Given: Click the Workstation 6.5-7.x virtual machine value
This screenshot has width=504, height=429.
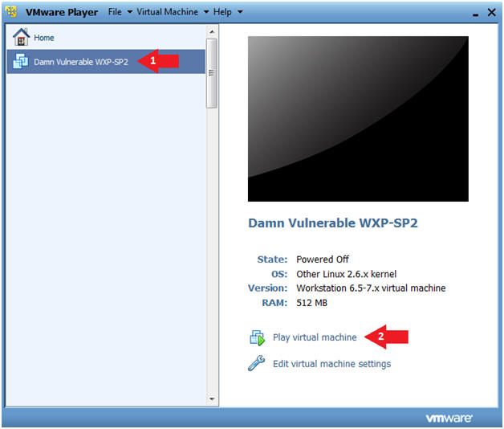Looking at the screenshot, I should [x=371, y=288].
